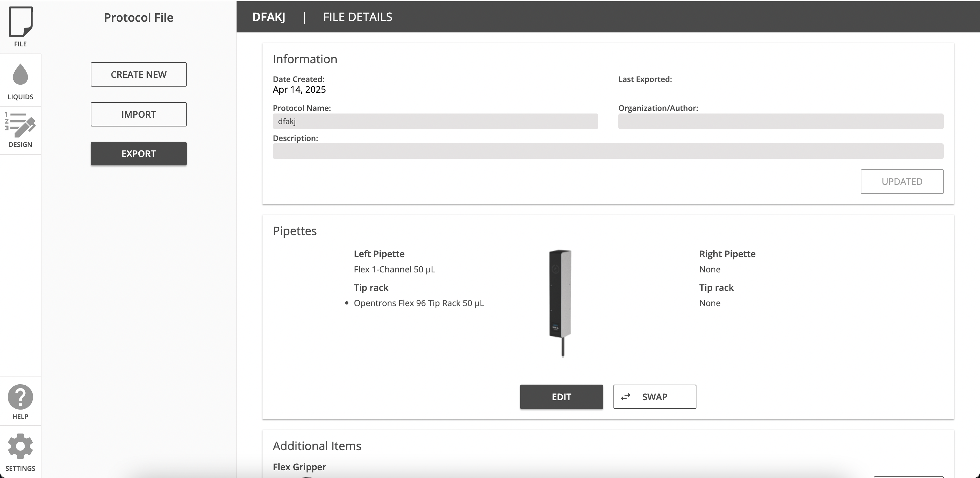The height and width of the screenshot is (478, 980).
Task: Click the Last Exported label
Action: click(x=645, y=79)
